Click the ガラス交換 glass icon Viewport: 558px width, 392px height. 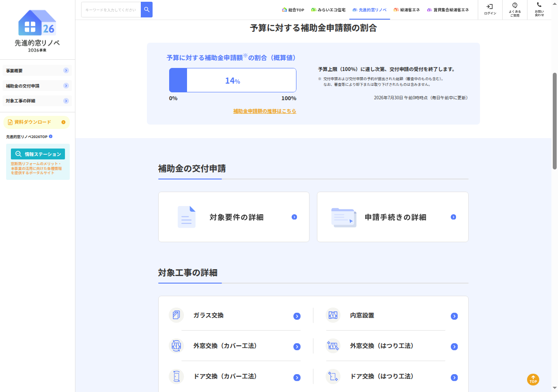[176, 315]
